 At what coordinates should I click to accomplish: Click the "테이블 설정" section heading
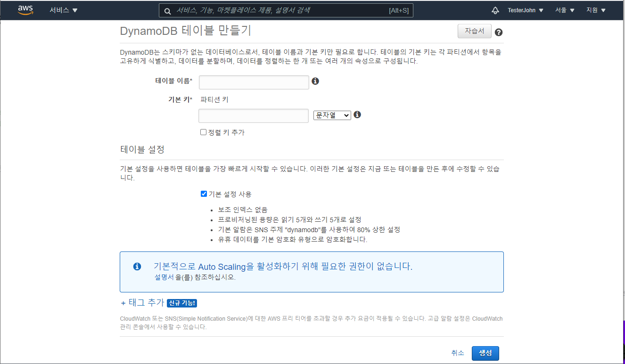142,149
